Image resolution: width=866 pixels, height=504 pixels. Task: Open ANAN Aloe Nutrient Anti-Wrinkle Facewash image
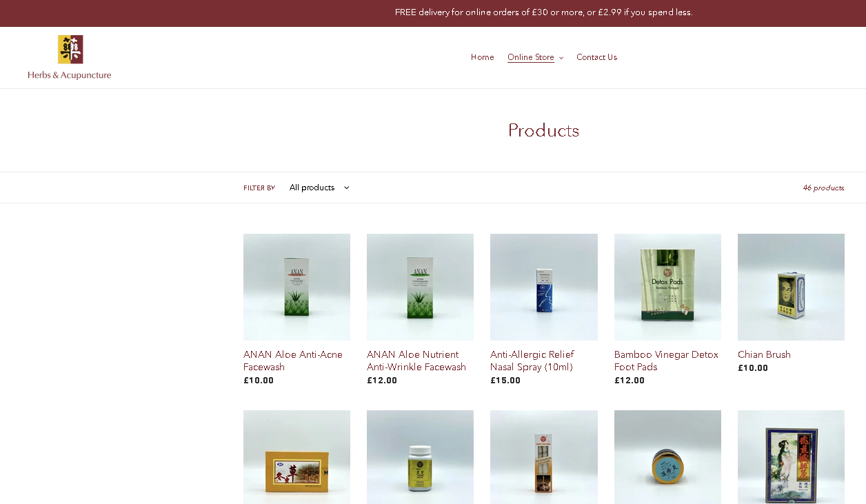420,287
